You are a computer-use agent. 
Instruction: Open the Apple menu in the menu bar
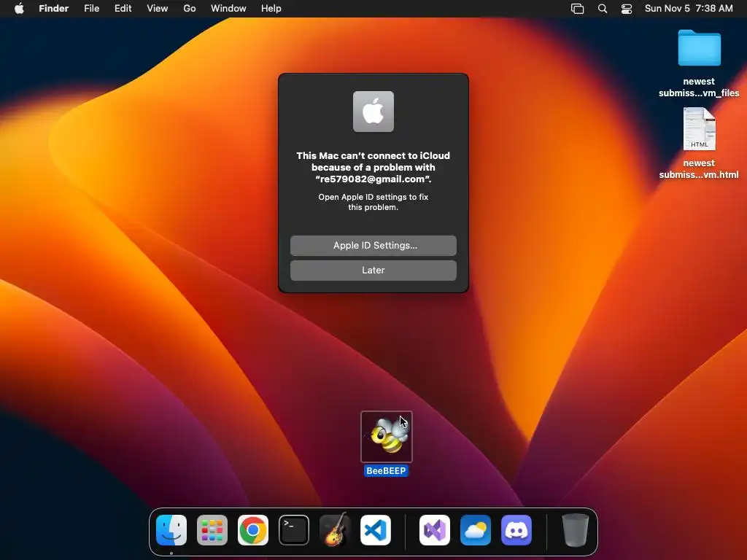click(19, 9)
